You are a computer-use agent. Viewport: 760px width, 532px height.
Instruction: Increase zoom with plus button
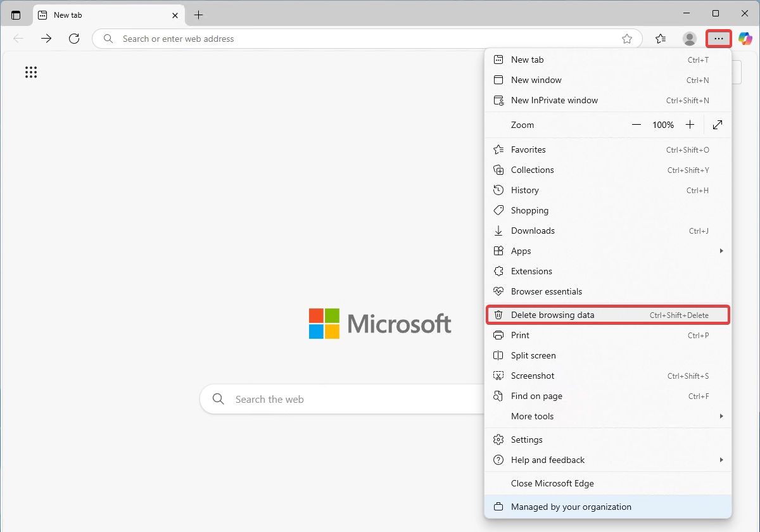pos(690,125)
